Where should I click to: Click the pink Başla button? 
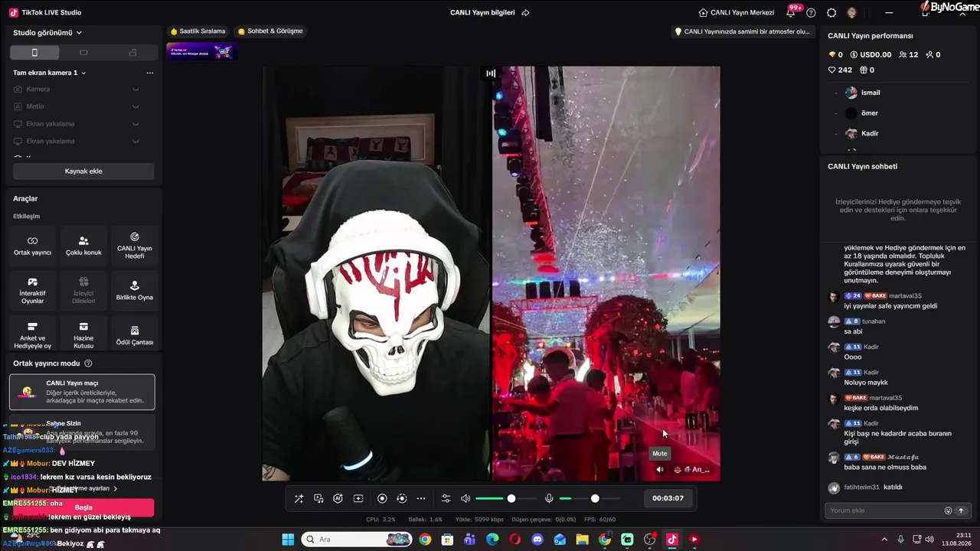coord(83,507)
